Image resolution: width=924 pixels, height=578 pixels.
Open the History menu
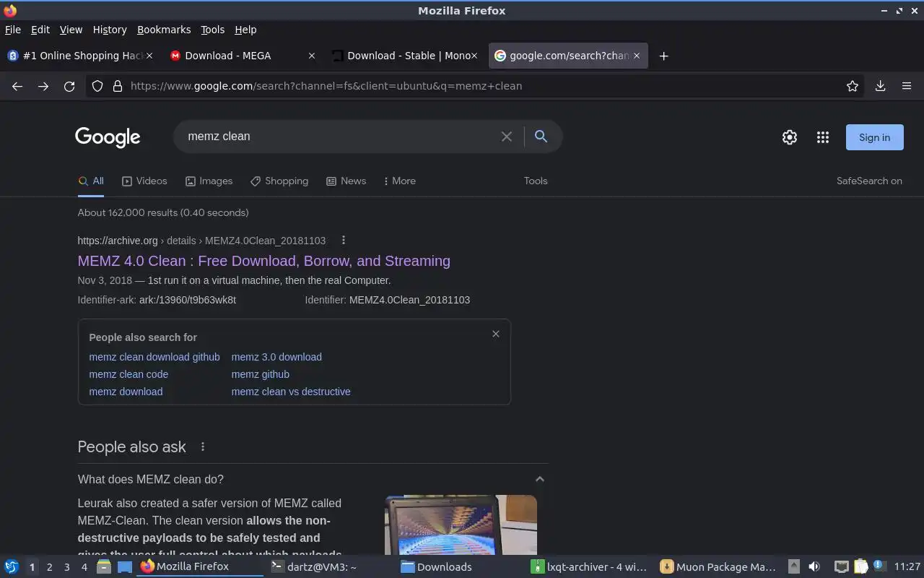point(110,30)
